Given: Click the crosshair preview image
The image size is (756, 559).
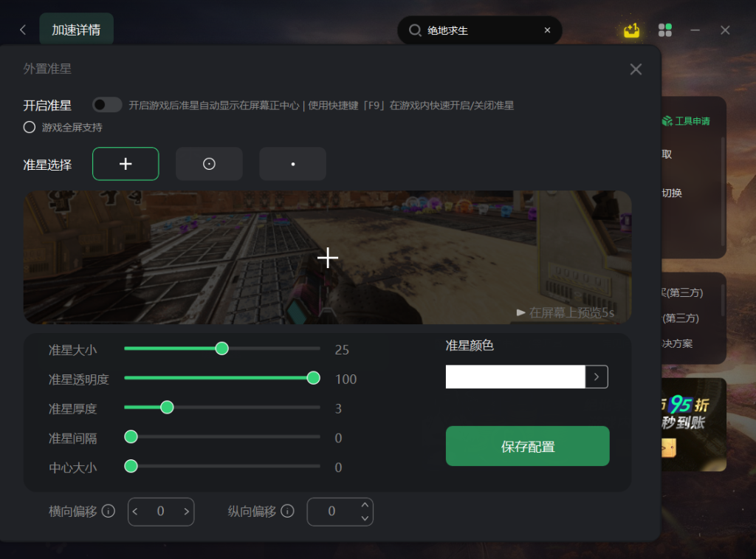Looking at the screenshot, I should click(327, 257).
